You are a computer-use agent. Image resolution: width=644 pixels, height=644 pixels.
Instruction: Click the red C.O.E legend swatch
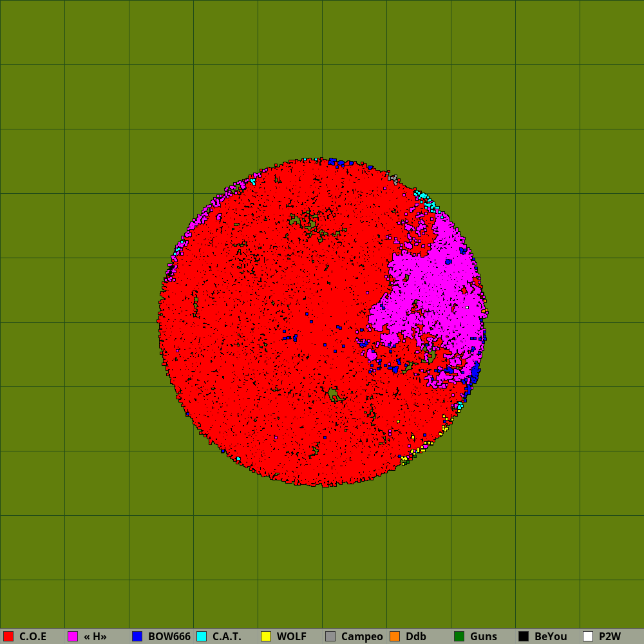(x=8, y=636)
